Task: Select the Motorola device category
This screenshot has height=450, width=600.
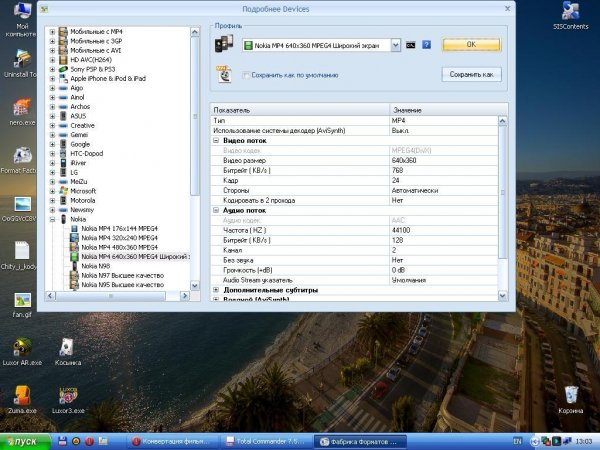Action: [83, 201]
